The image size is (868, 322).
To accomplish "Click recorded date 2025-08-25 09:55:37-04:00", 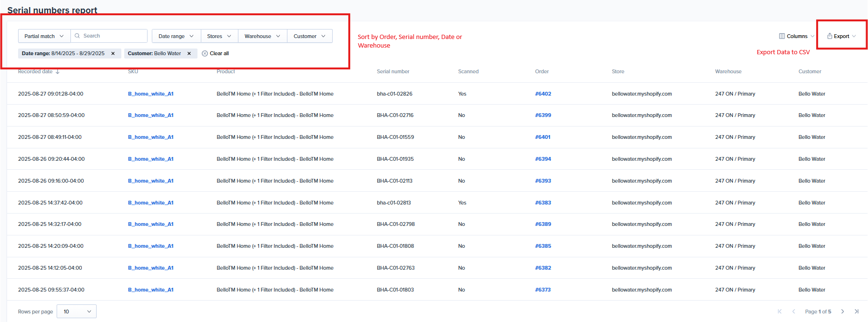I will coord(51,290).
